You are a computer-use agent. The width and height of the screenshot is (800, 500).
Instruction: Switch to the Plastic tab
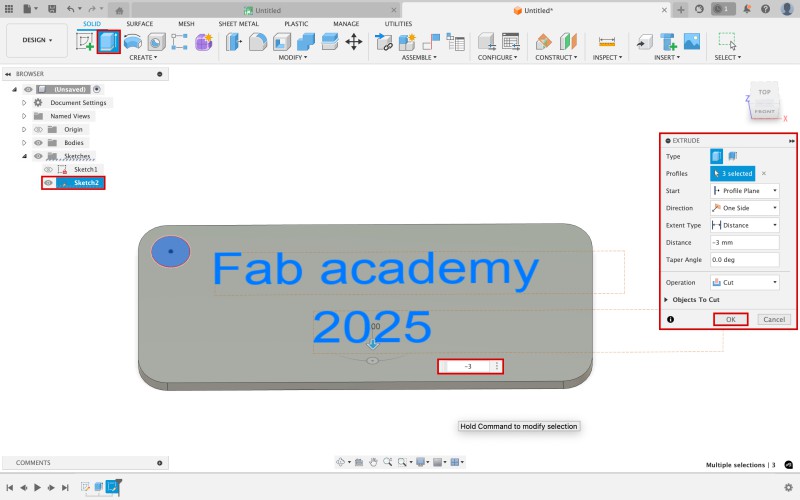click(296, 23)
